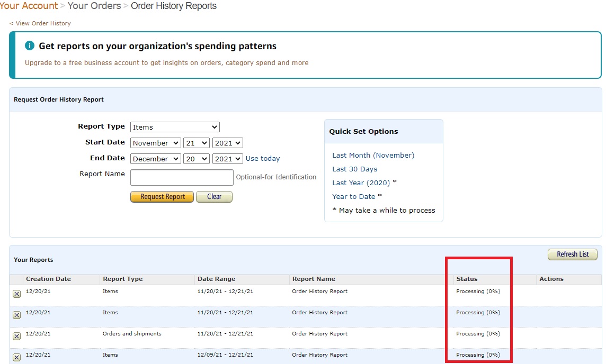This screenshot has height=364, width=606.
Task: Choose the Last 30 Days option
Action: (x=354, y=169)
